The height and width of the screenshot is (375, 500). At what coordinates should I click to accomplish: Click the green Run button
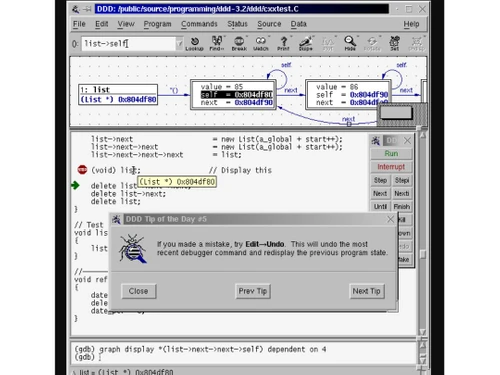pos(391,154)
